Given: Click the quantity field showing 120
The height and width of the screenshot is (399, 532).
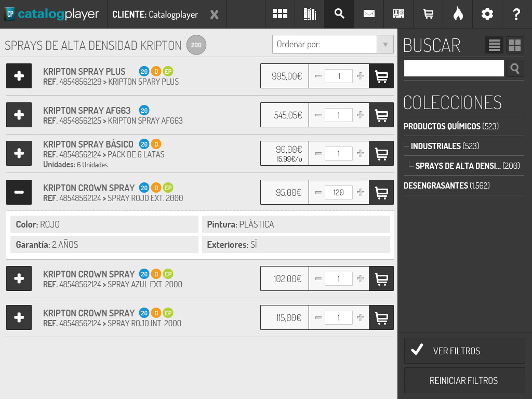Looking at the screenshot, I should click(x=339, y=192).
